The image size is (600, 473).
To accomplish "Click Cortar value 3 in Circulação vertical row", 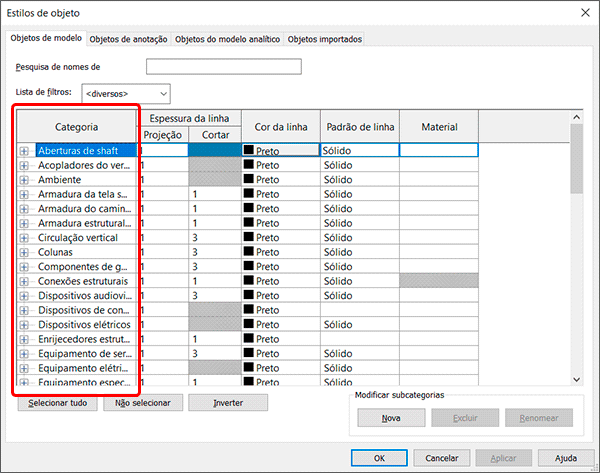I will pyautogui.click(x=215, y=238).
